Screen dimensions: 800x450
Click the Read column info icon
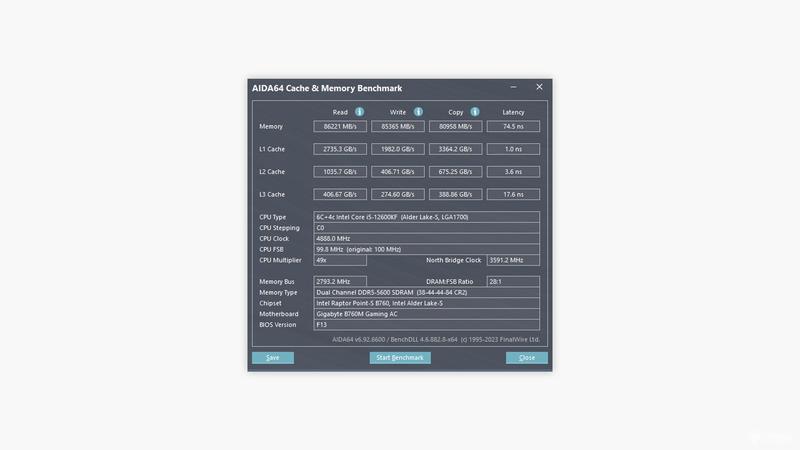click(x=359, y=112)
